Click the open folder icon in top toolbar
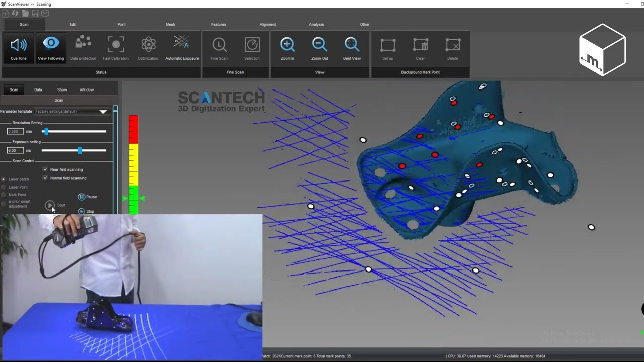 25,14
